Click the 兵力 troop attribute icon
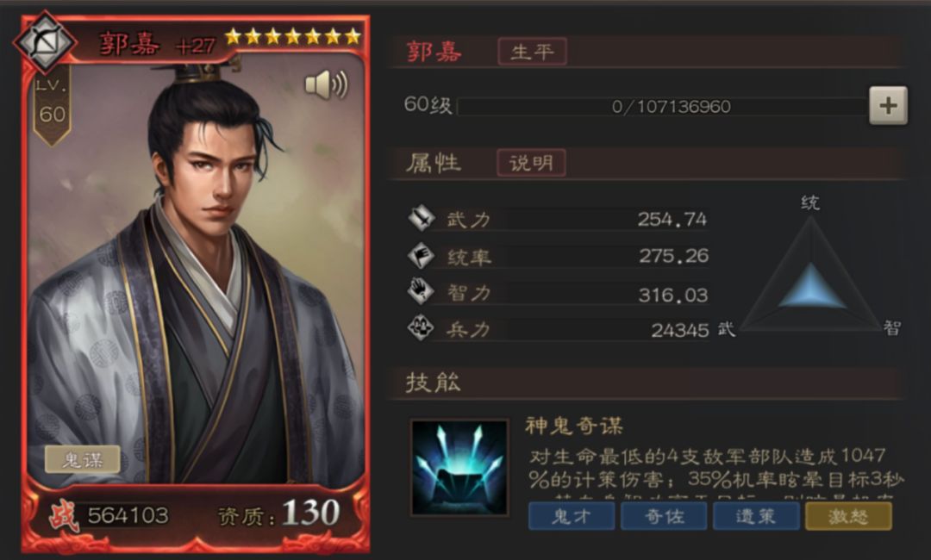This screenshot has height=560, width=931. click(422, 328)
